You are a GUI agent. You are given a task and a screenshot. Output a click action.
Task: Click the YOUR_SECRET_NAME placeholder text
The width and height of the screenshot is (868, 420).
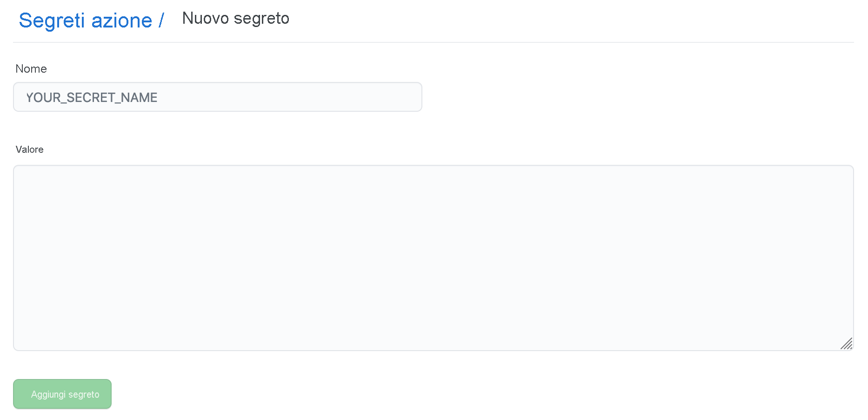(x=92, y=97)
